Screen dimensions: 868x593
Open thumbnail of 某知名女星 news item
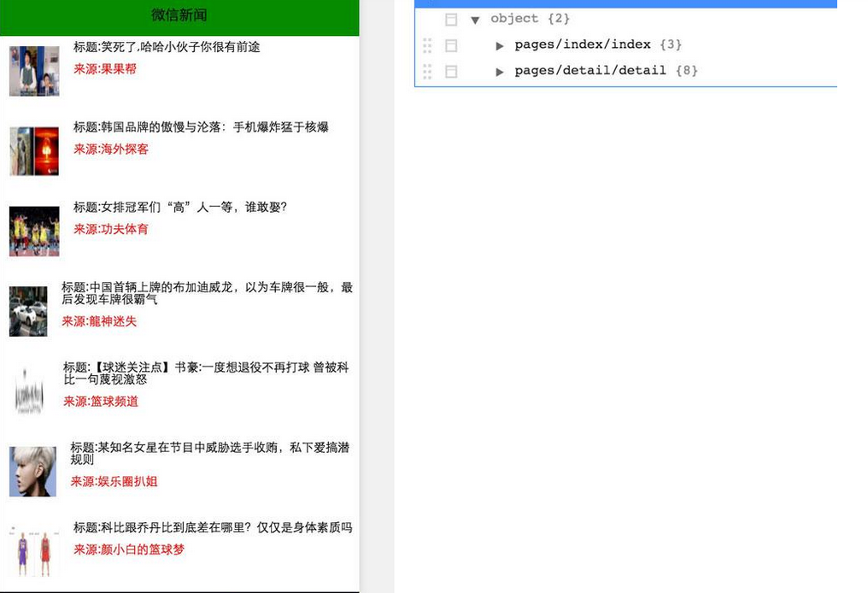point(32,471)
